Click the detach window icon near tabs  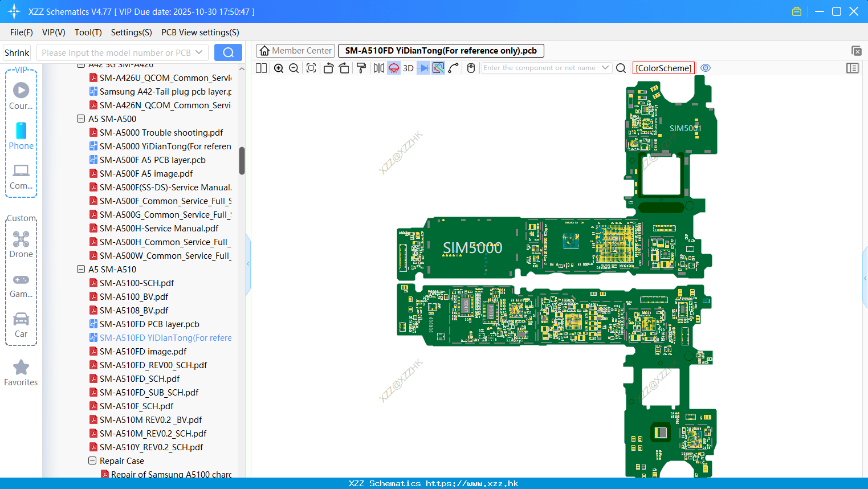coord(856,51)
